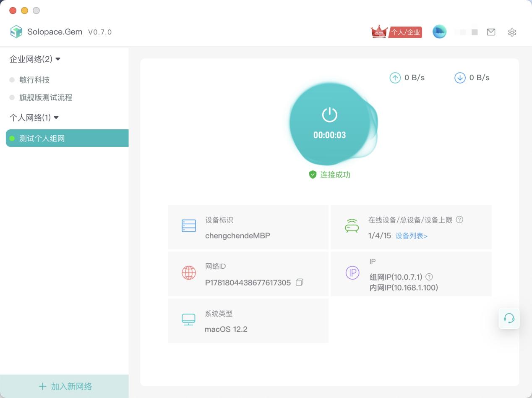Open the settings gear icon

[512, 32]
